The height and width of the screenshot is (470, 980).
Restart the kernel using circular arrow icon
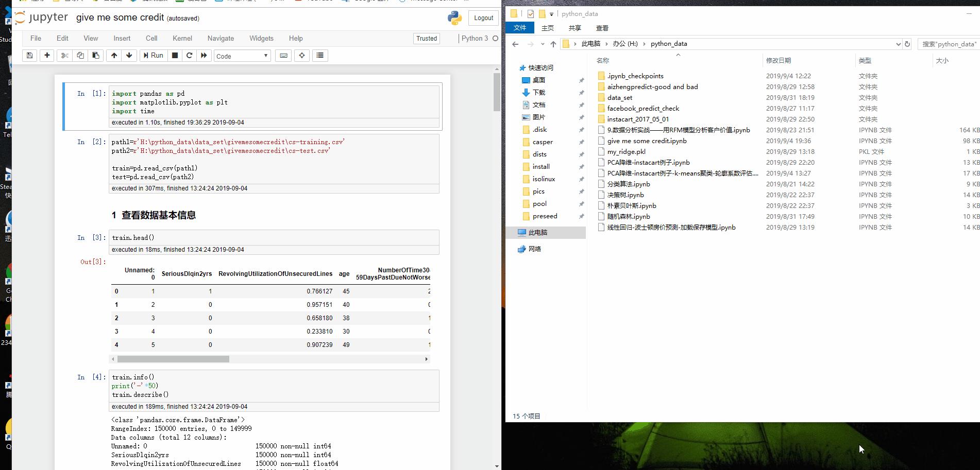(x=190, y=56)
